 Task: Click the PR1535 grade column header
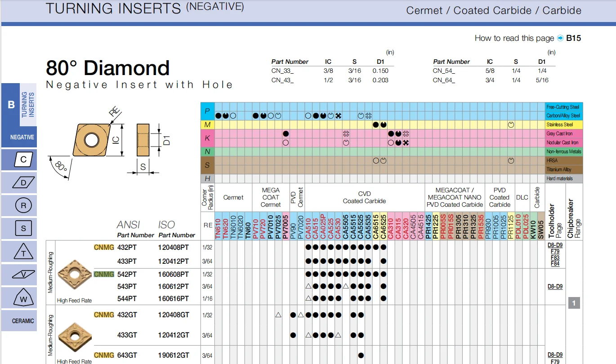coord(481,226)
